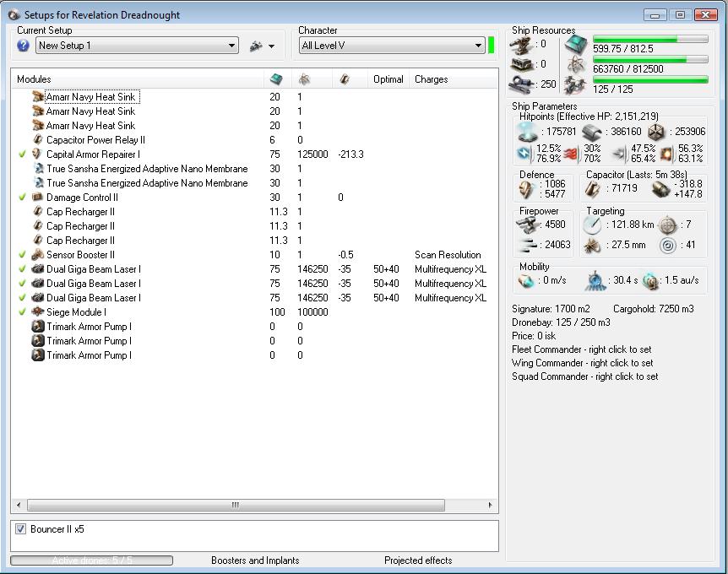This screenshot has width=728, height=574.
Task: Click Fleet Commander - right click to set
Action: click(581, 349)
